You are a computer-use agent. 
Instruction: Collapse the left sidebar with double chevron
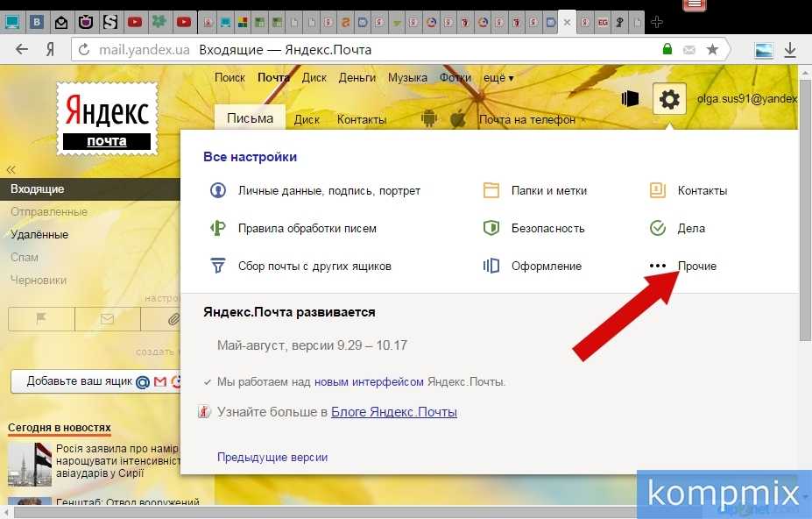[x=11, y=169]
